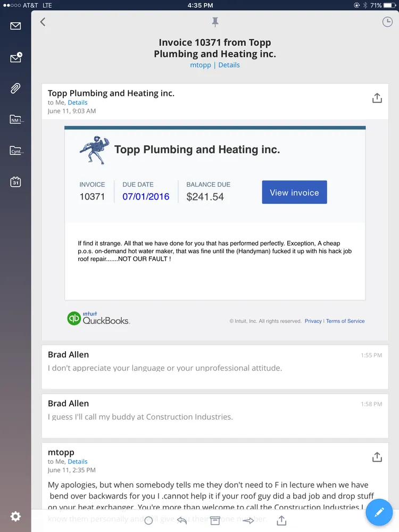
Task: Open the Terms of Service link
Action: 345,321
